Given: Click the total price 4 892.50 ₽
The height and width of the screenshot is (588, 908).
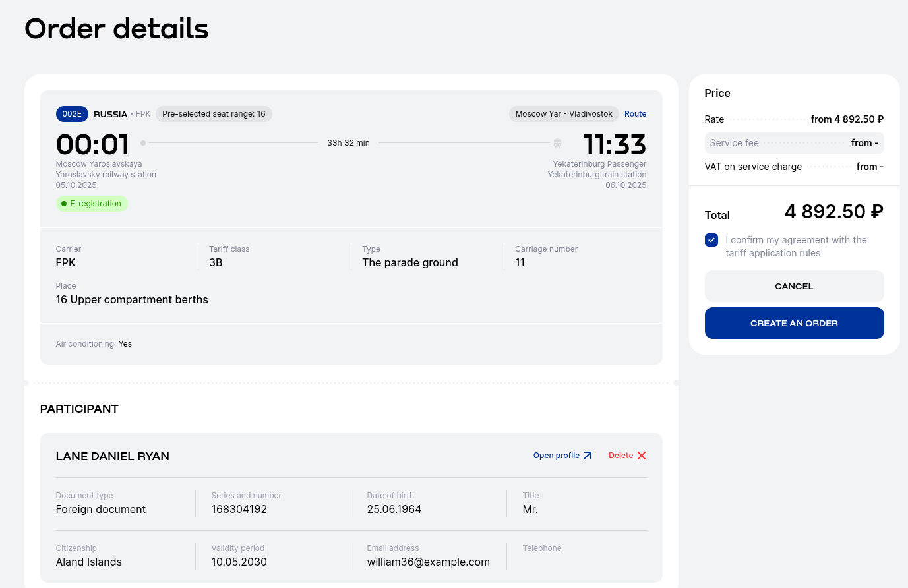Looking at the screenshot, I should pyautogui.click(x=833, y=212).
